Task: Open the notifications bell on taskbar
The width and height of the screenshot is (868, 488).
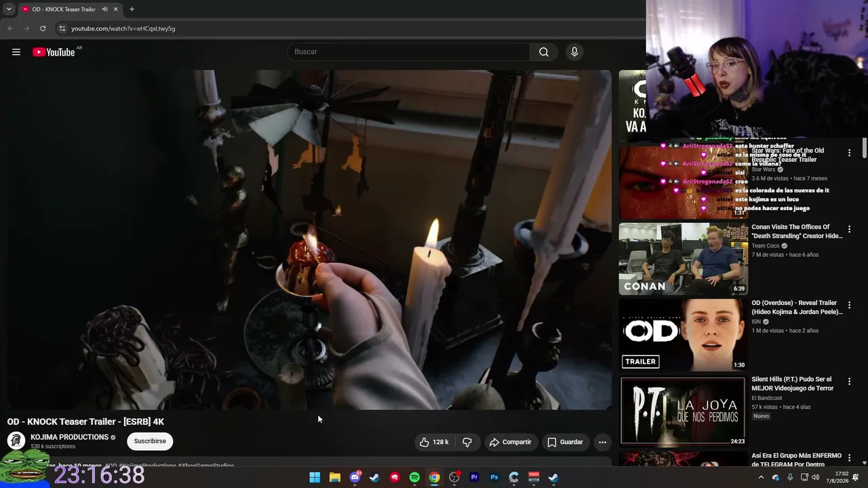Action: click(x=856, y=477)
